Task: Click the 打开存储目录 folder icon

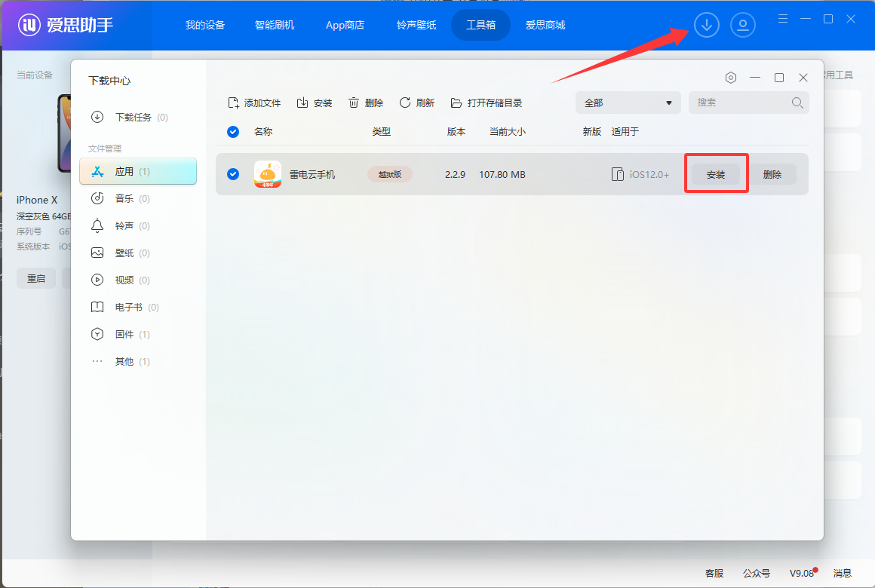Action: pos(456,103)
